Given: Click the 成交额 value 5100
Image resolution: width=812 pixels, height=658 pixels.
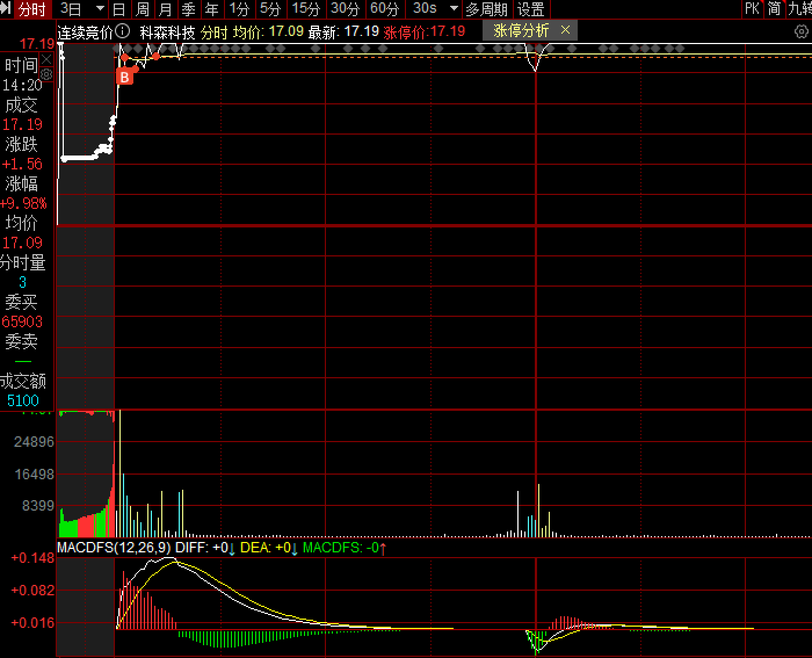Looking at the screenshot, I should tap(23, 401).
